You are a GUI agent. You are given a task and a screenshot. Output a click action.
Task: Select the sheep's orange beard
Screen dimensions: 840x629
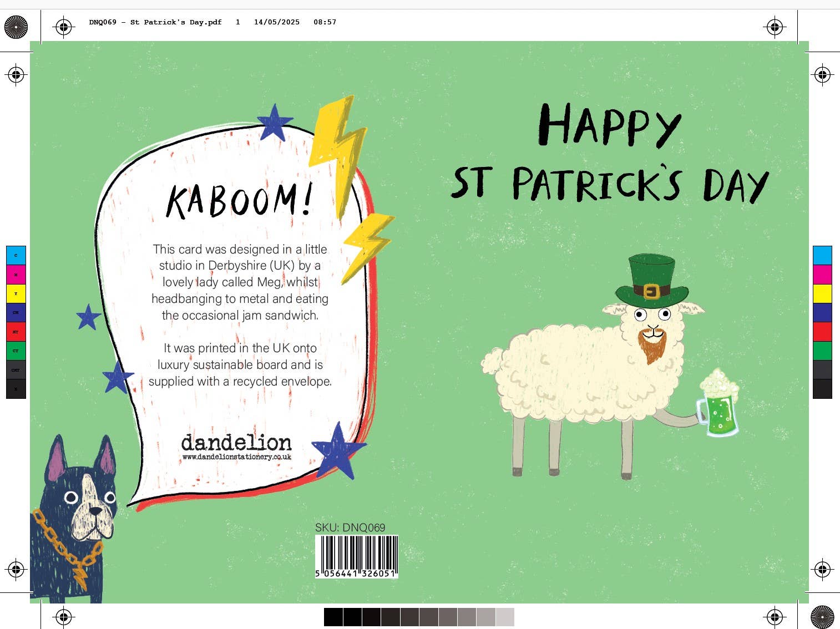[x=652, y=345]
